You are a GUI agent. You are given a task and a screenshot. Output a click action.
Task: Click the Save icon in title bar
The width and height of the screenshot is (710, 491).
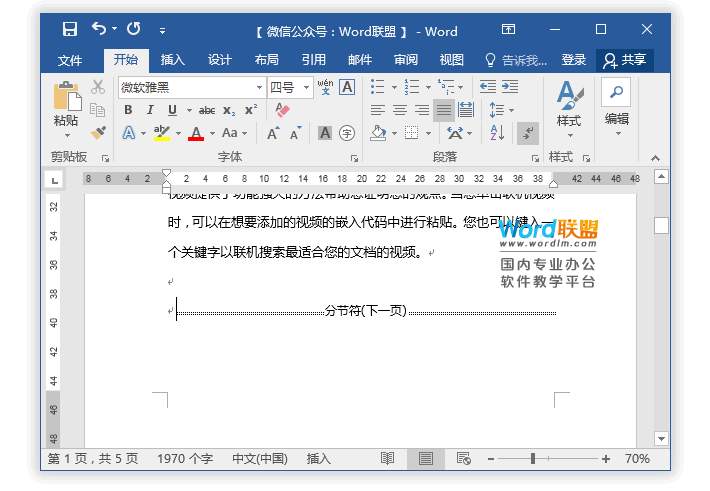point(70,30)
